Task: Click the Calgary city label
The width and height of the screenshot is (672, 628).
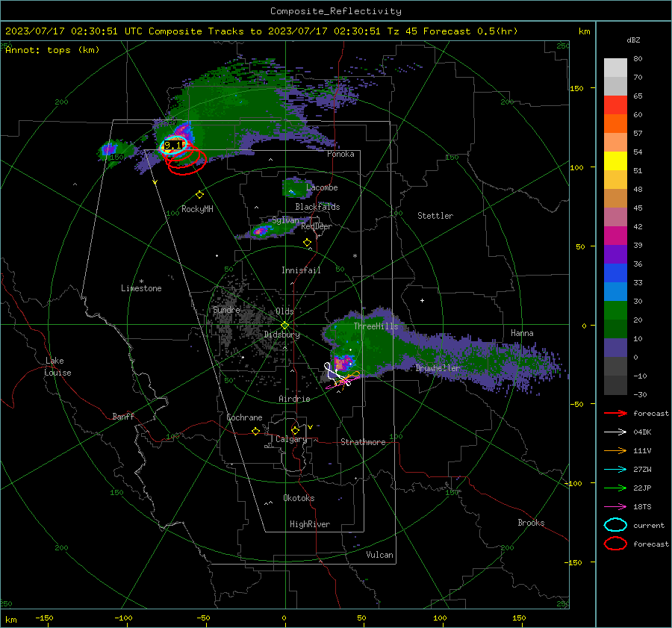Action: point(291,439)
